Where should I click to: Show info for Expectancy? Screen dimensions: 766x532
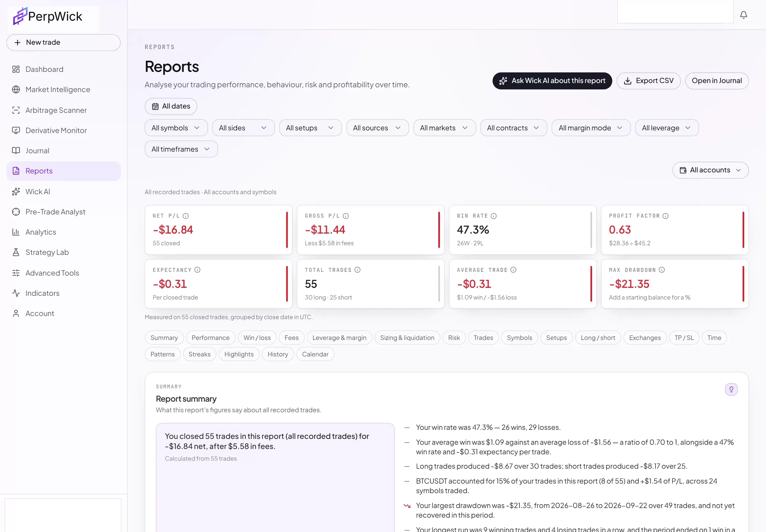click(197, 270)
